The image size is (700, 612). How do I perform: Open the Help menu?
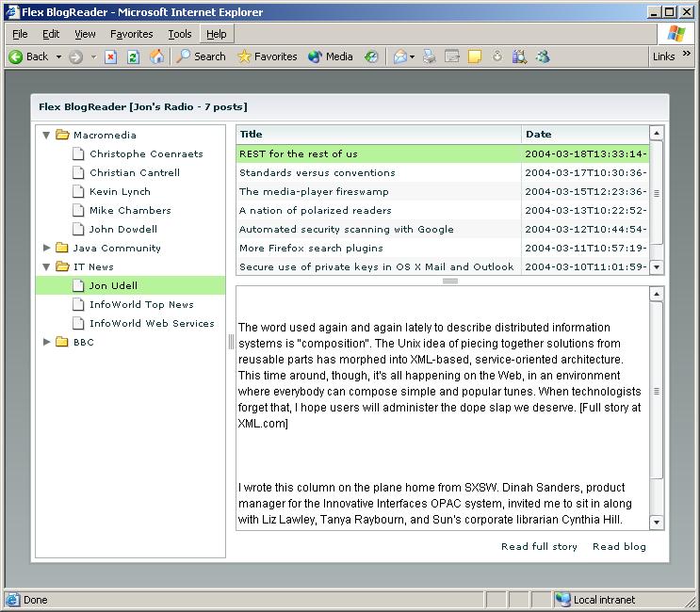216,34
